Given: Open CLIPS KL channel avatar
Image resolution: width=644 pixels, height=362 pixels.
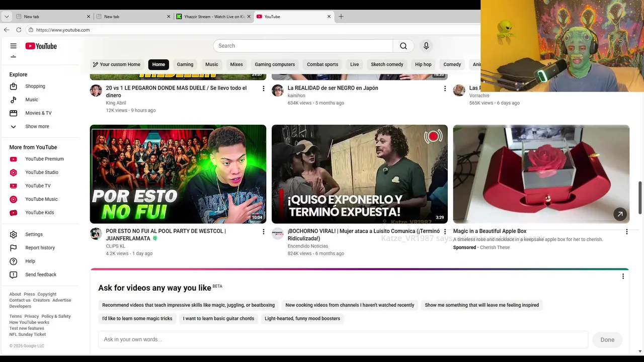Looking at the screenshot, I should [x=96, y=234].
